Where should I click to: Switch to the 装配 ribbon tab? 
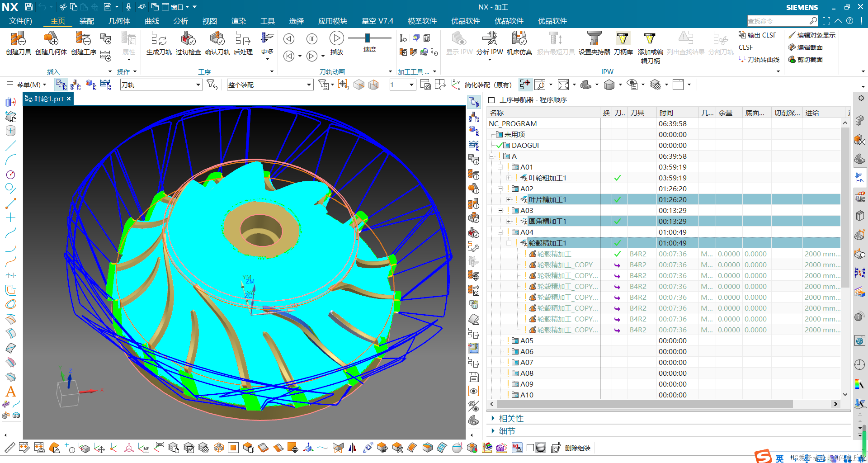pos(87,21)
